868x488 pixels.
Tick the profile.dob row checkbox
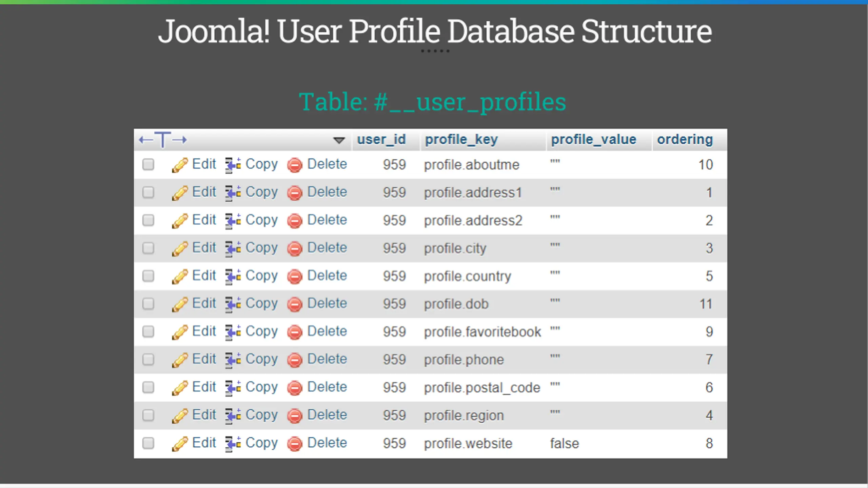[148, 304]
